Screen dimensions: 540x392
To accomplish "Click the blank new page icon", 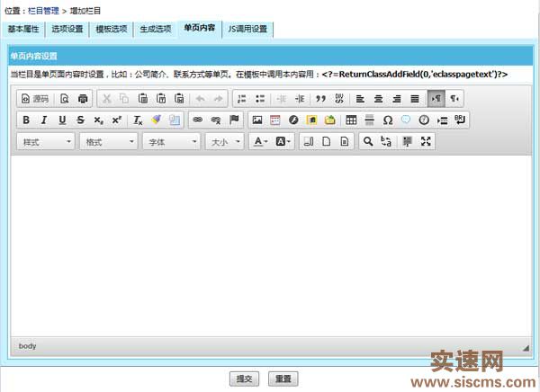I will tap(326, 141).
